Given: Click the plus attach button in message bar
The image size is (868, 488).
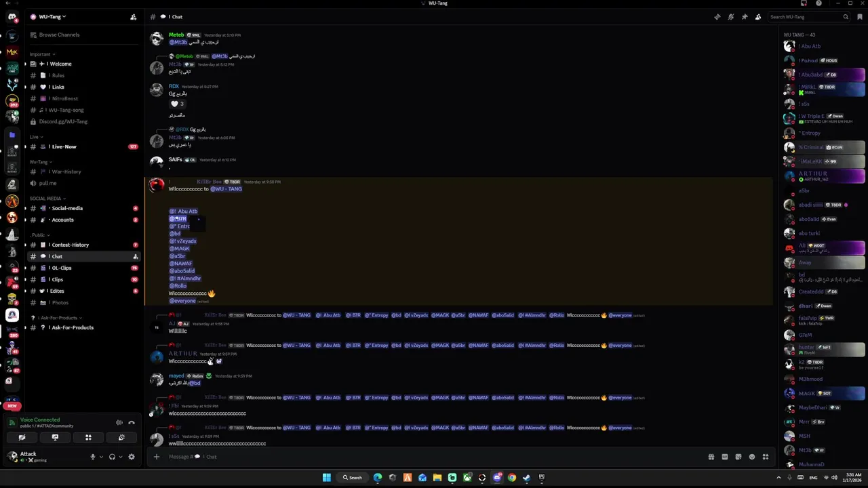Looking at the screenshot, I should click(157, 457).
